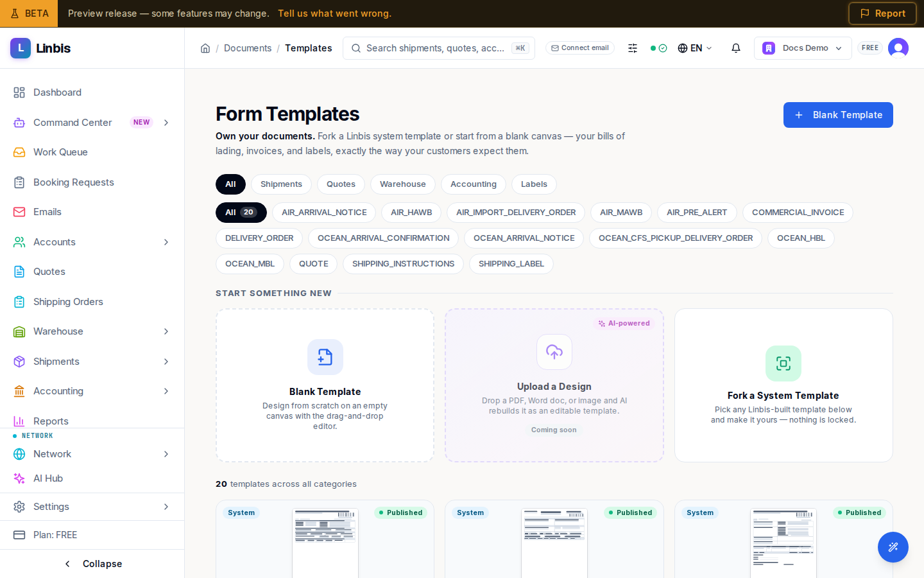Click the Blank Template button
The image size is (924, 578).
[x=838, y=115]
